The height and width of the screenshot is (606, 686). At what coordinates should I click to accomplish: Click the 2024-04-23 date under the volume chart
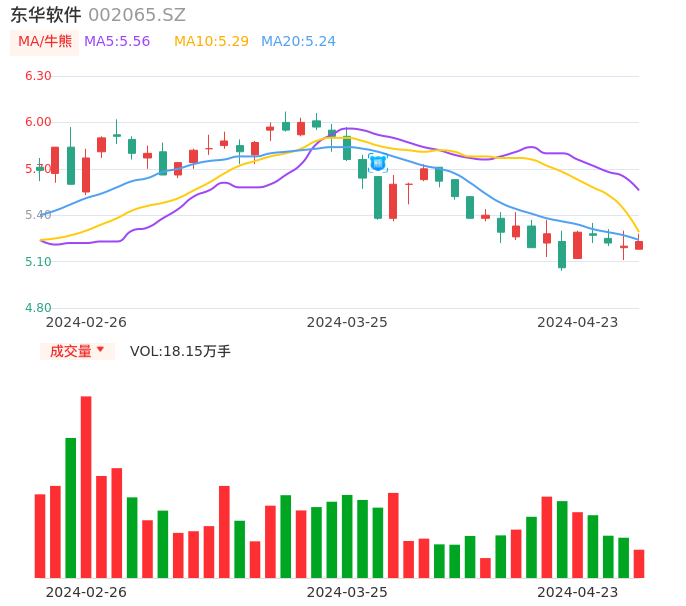578,592
